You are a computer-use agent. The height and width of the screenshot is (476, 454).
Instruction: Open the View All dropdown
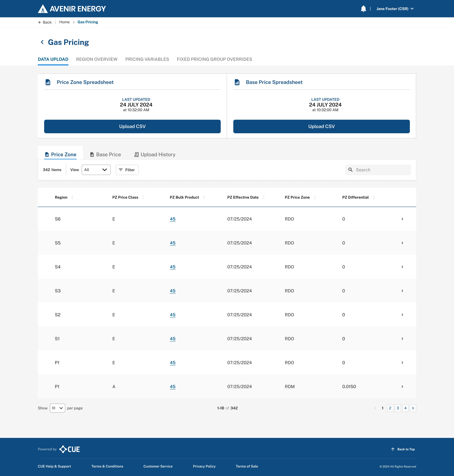pyautogui.click(x=96, y=170)
